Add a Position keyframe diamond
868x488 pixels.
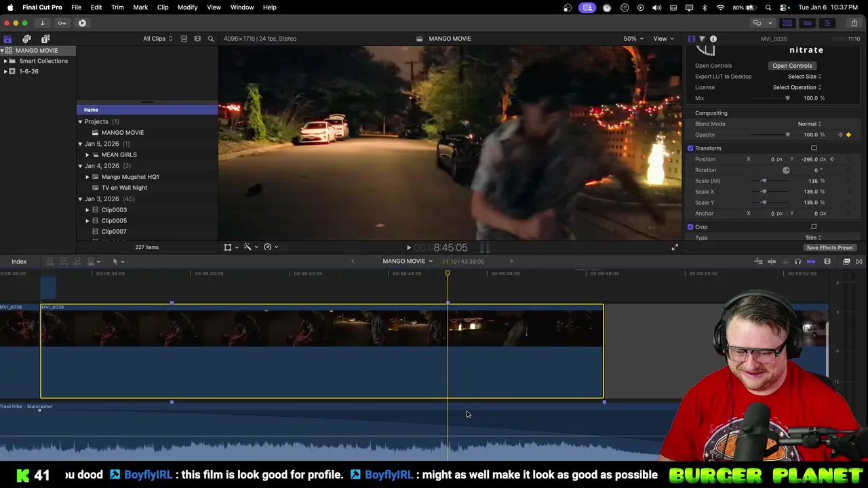coord(848,159)
